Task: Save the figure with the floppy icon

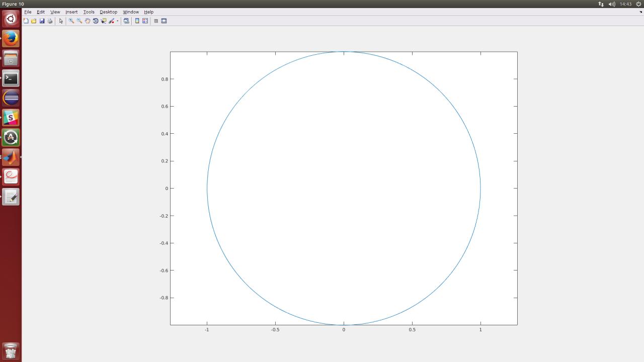Action: coord(42,21)
